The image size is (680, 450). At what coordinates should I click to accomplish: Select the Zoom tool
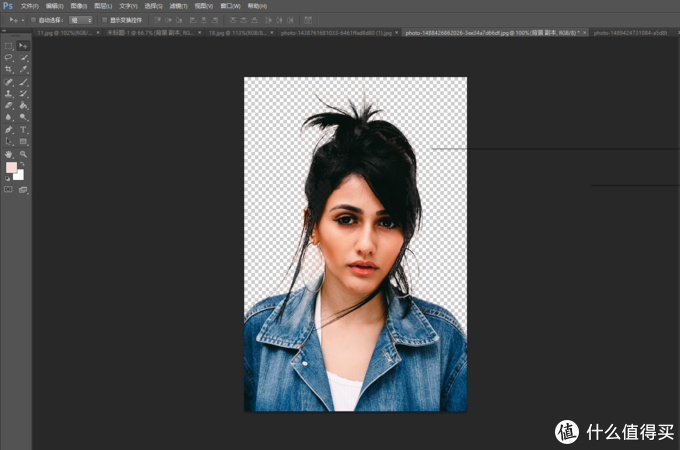coord(23,154)
